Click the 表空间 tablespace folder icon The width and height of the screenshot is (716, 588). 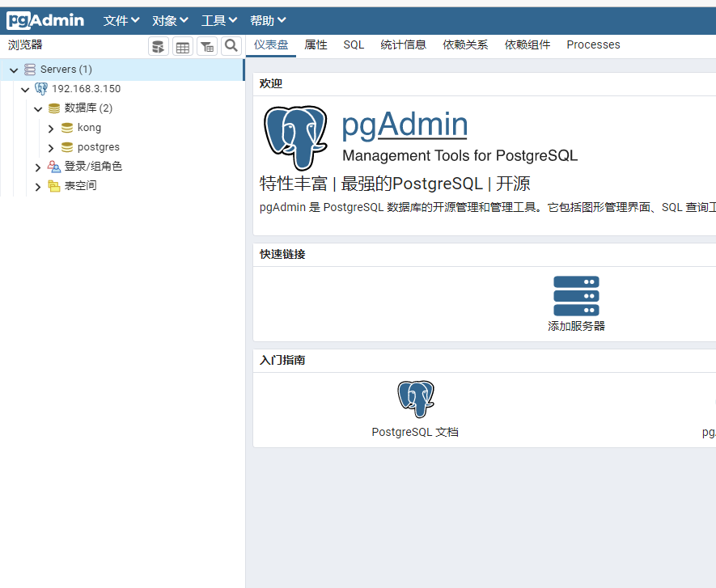tap(54, 186)
